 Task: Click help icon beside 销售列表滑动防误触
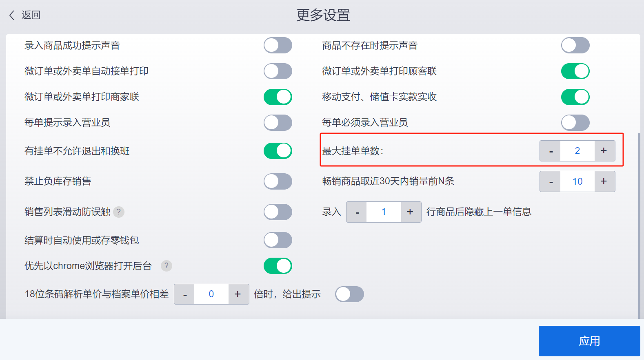click(119, 212)
